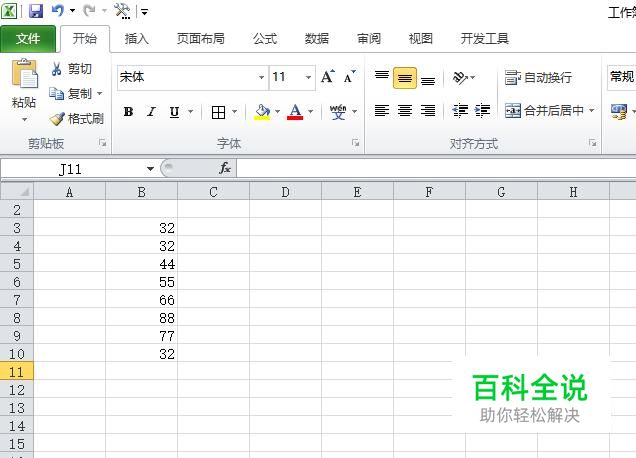Click the fx insert function icon
This screenshot has height=458, width=636.
pos(225,168)
